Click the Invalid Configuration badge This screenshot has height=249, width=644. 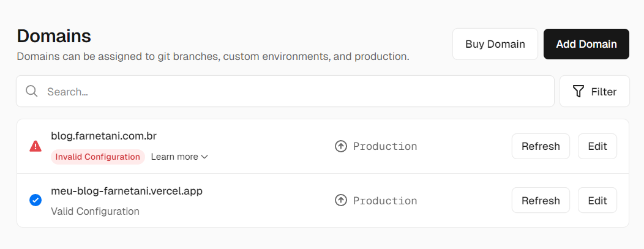(98, 157)
